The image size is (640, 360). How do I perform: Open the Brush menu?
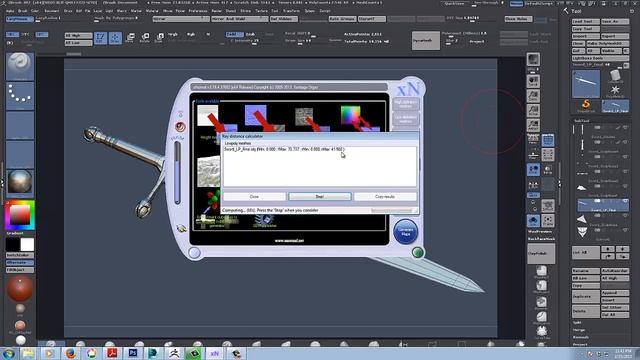22,11
